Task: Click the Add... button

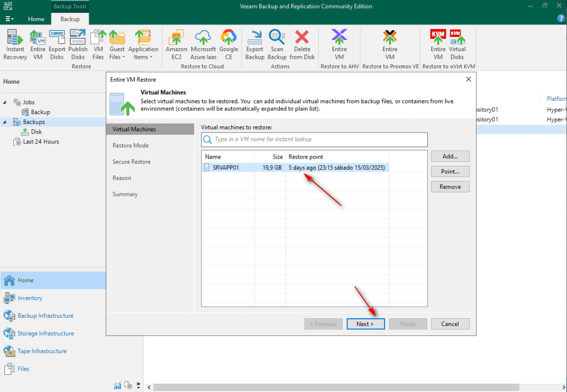Action: pos(450,156)
